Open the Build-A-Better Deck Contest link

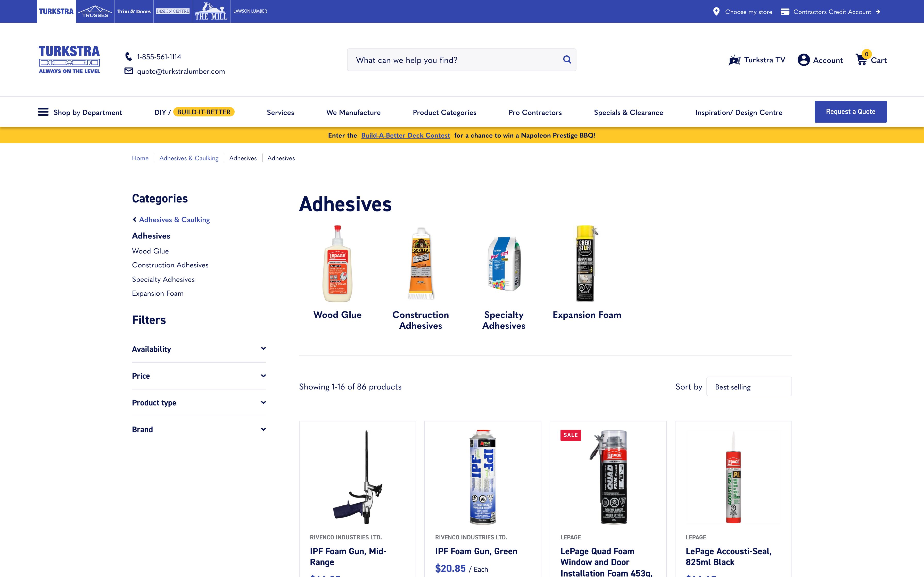[x=406, y=135]
